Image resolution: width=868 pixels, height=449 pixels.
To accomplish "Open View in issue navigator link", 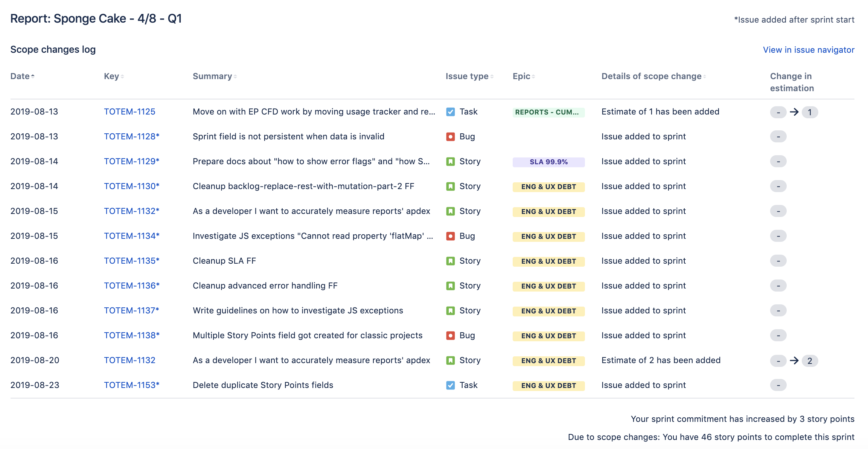I will click(809, 50).
